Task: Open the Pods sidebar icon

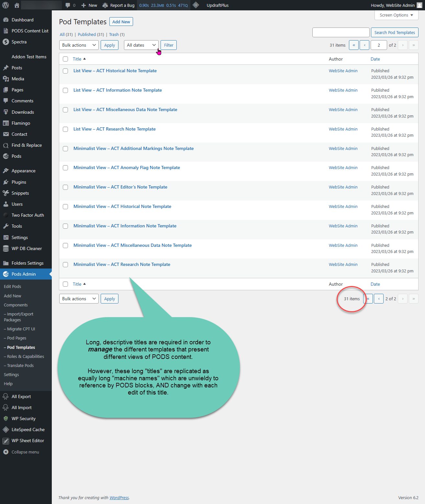Action: (x=6, y=156)
